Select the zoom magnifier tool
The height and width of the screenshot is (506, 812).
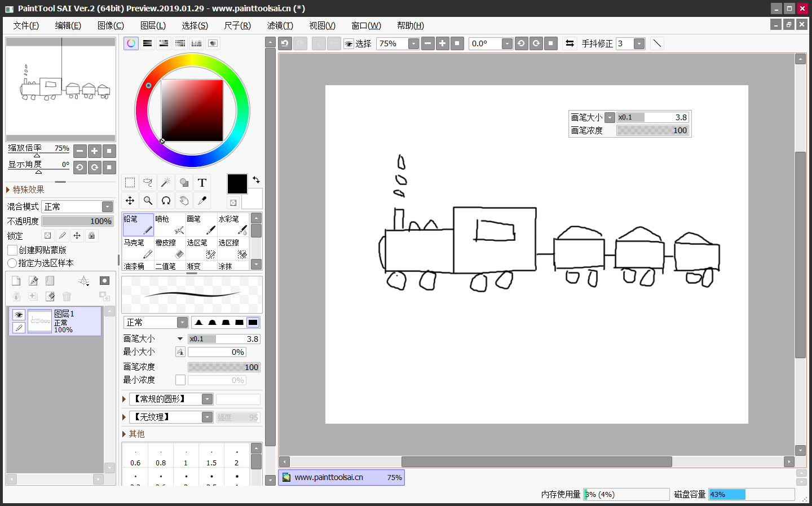tap(148, 201)
